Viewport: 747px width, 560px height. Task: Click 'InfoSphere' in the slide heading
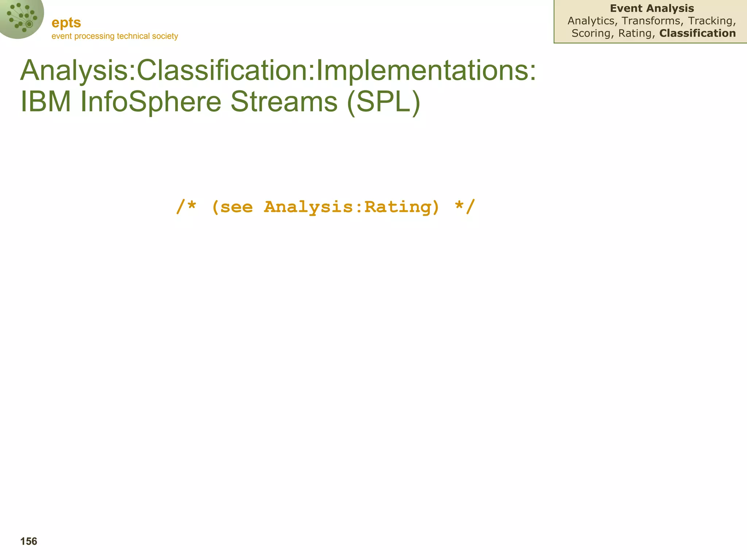(151, 102)
